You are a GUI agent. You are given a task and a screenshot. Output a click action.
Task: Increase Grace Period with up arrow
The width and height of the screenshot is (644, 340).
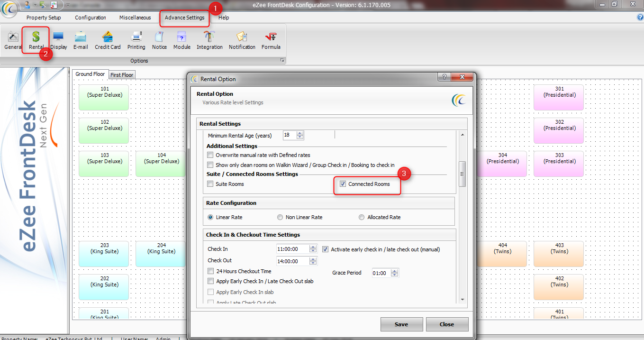tap(395, 271)
